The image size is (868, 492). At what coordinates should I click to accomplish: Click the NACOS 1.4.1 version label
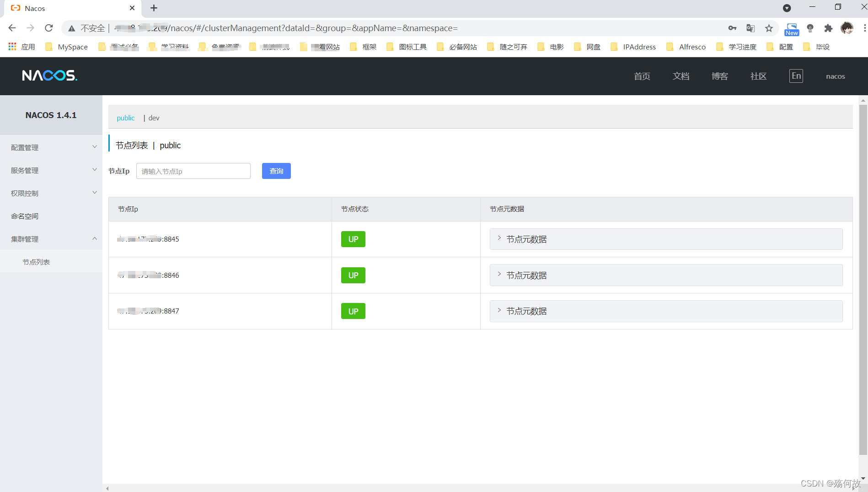[51, 115]
